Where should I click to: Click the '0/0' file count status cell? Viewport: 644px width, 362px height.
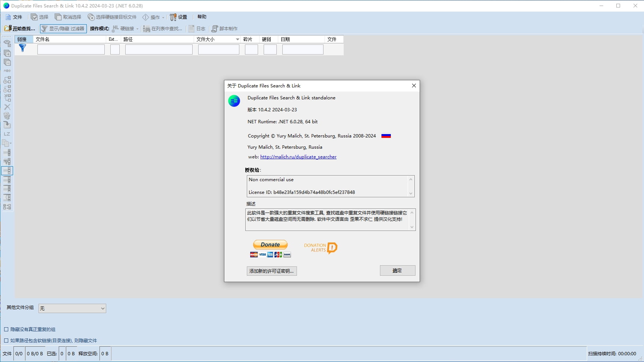(x=19, y=353)
